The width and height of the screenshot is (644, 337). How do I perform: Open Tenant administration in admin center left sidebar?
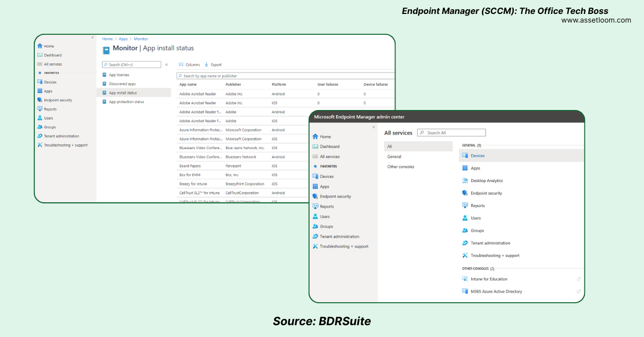coord(336,237)
